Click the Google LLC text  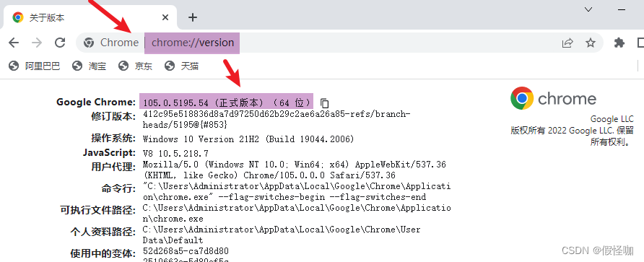coord(612,119)
